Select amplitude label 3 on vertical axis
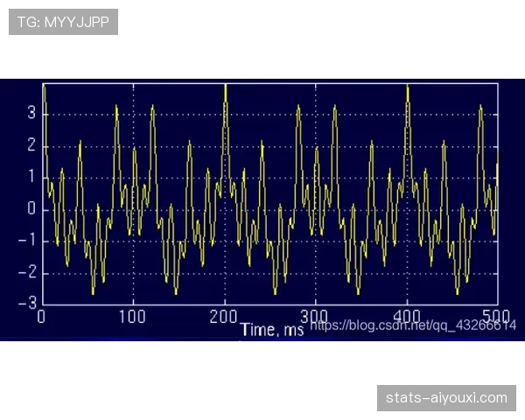This screenshot has width=525, height=420. (31, 114)
